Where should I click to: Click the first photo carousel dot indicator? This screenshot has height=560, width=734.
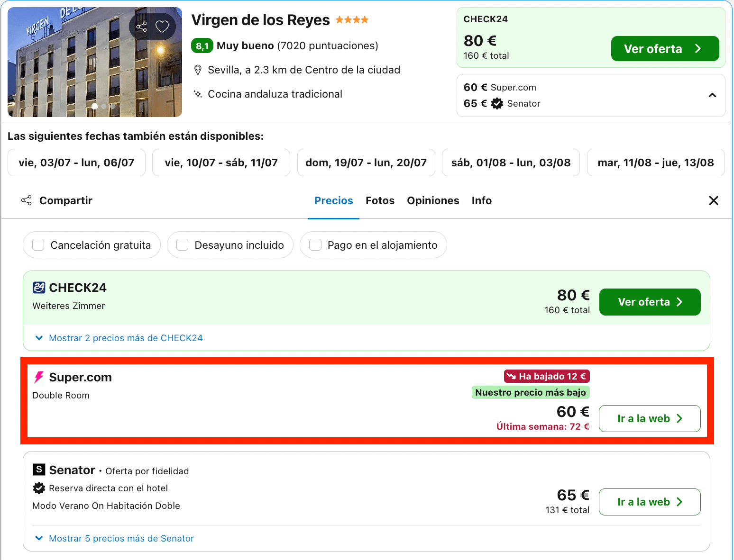coord(95,106)
